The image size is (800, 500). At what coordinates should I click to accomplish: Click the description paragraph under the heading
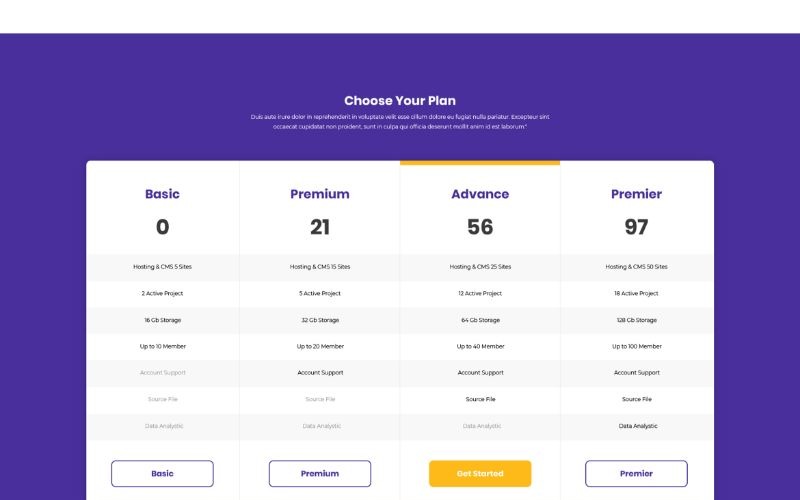400,122
